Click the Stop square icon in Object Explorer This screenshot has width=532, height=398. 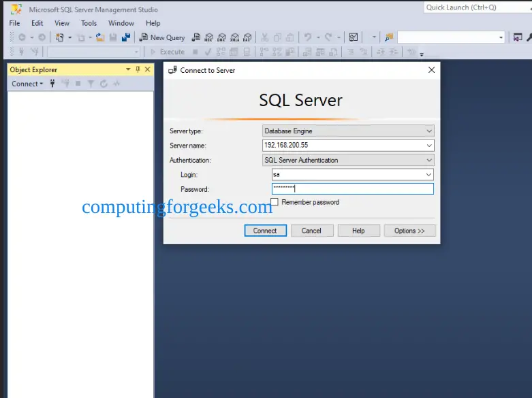click(78, 84)
